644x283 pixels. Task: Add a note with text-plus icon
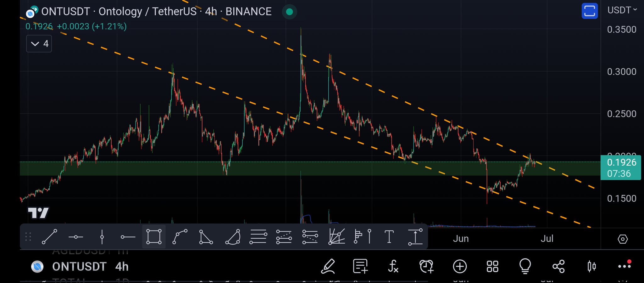(360, 267)
